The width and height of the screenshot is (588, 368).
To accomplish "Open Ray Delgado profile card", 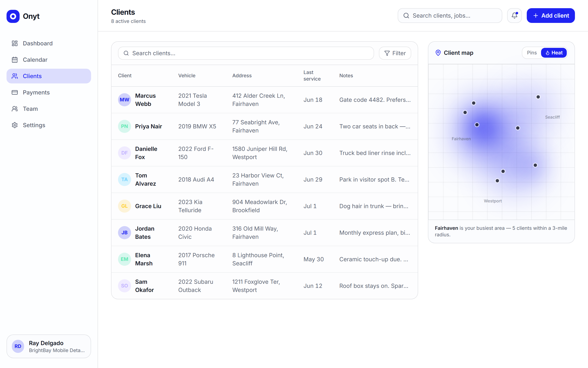I will tap(49, 346).
